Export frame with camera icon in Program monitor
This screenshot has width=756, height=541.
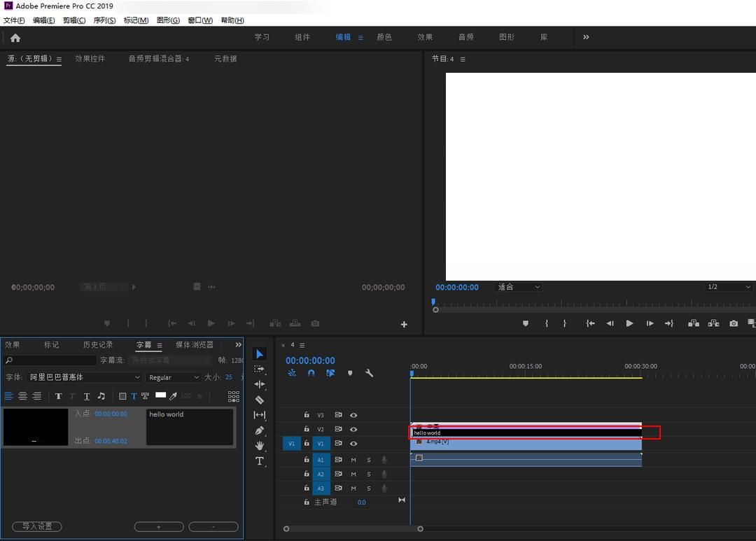(x=734, y=323)
